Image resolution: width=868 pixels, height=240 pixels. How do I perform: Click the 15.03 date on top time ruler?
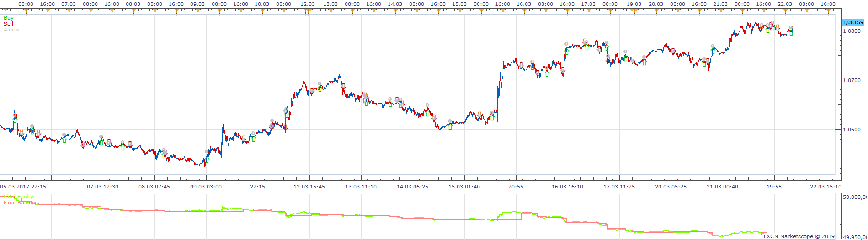[x=459, y=4]
